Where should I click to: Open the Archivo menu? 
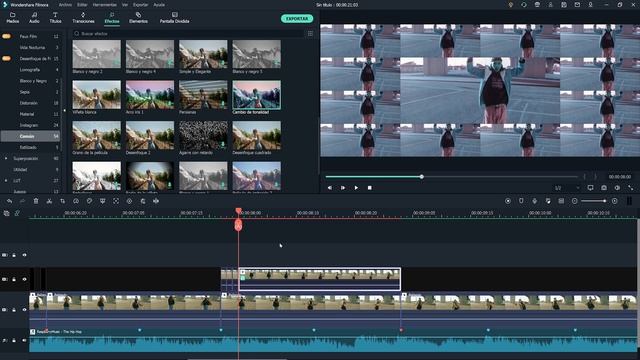[65, 5]
